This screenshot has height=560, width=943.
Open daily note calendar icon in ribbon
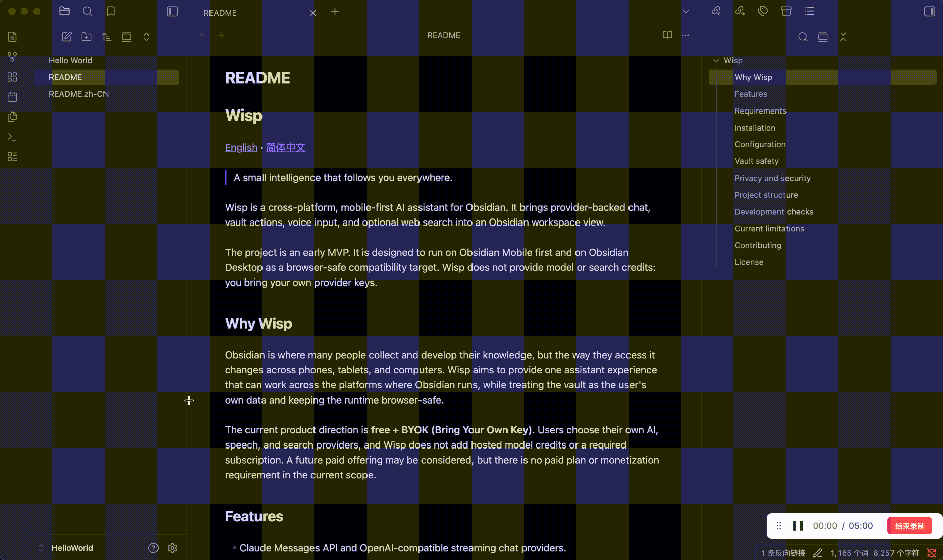pyautogui.click(x=12, y=97)
